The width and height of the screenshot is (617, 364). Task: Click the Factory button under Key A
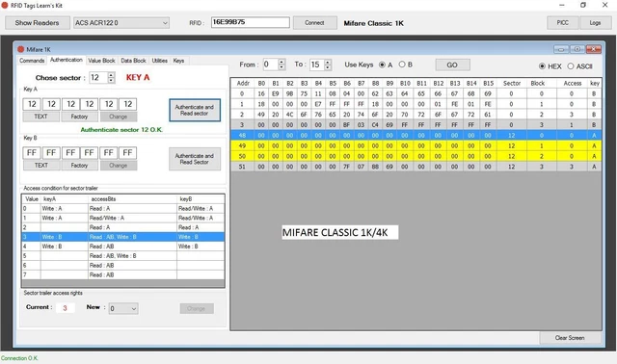pyautogui.click(x=79, y=117)
